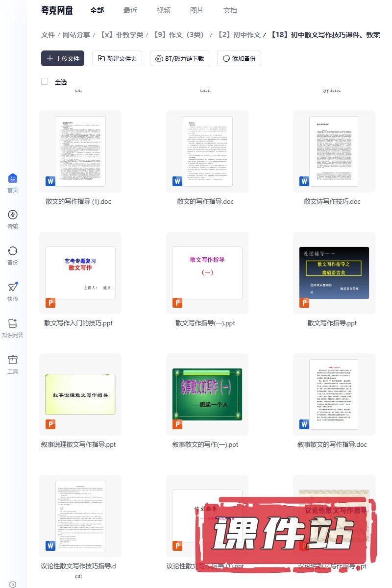Switch to the 视频 tab
This screenshot has width=392, height=588.
pos(164,10)
